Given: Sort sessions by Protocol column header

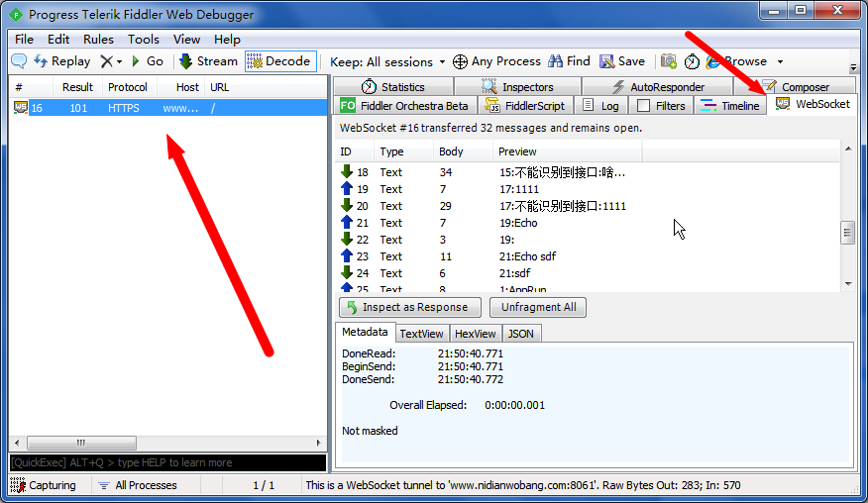Looking at the screenshot, I should pos(127,87).
